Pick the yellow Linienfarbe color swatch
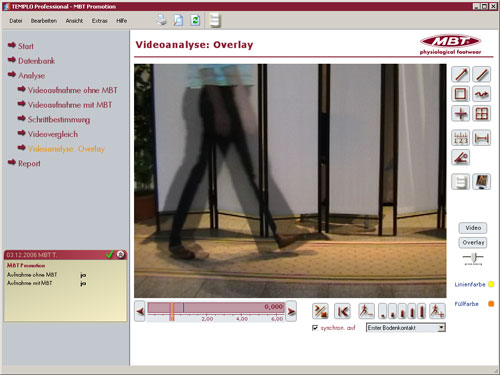Viewport: 500px width, 375px height. 491,284
